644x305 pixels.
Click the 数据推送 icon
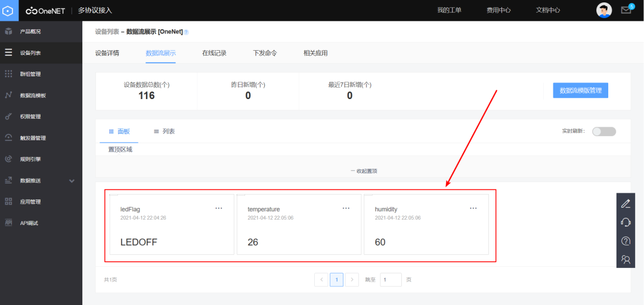pyautogui.click(x=8, y=180)
